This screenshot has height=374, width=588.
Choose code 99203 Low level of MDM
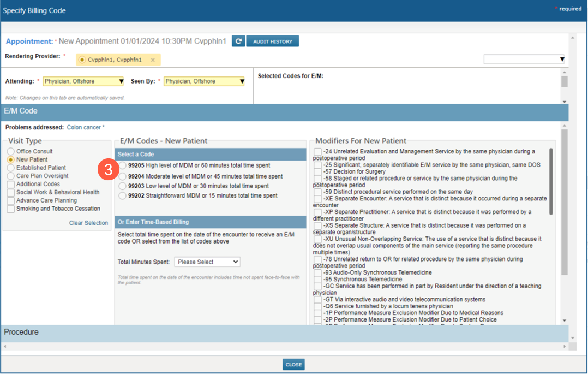pyautogui.click(x=123, y=186)
